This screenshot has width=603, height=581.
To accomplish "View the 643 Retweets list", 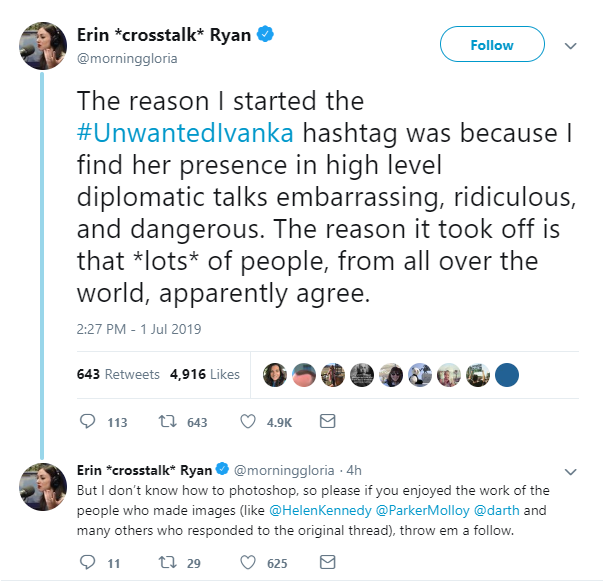I will [118, 374].
